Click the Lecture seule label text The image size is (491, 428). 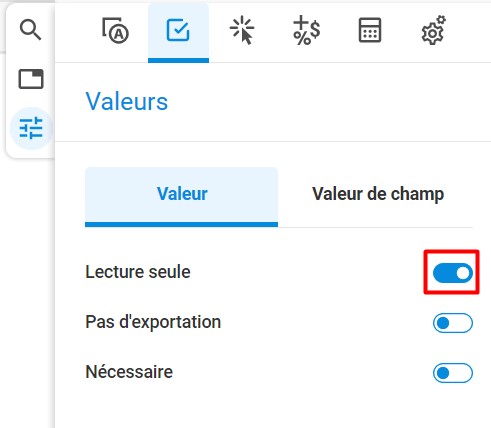click(138, 272)
